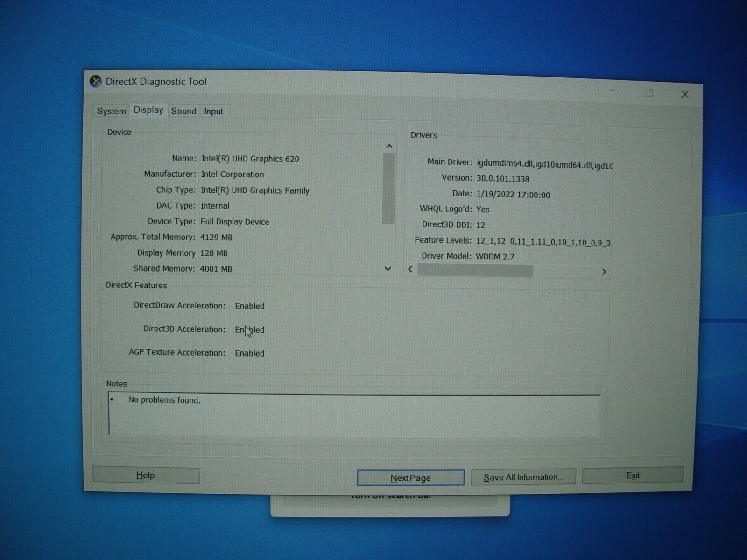Click the Drivers panel scroll left arrow
Screen dimensions: 747x560
click(x=410, y=269)
